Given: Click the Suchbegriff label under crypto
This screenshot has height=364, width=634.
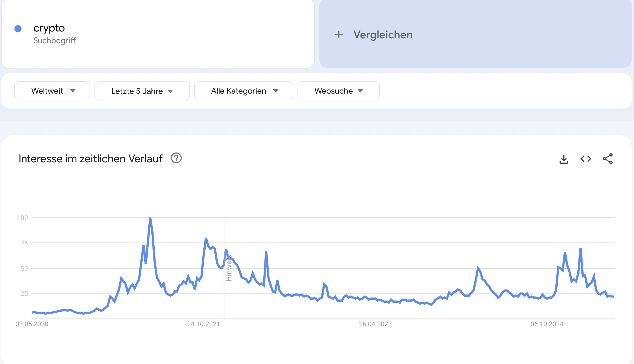Looking at the screenshot, I should 54,41.
